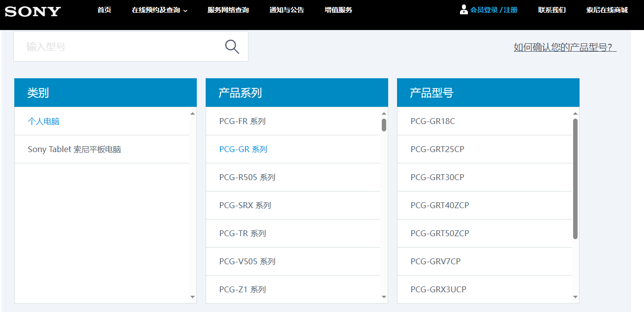Open 首页 from the navigation bar
644x312 pixels.
click(104, 9)
